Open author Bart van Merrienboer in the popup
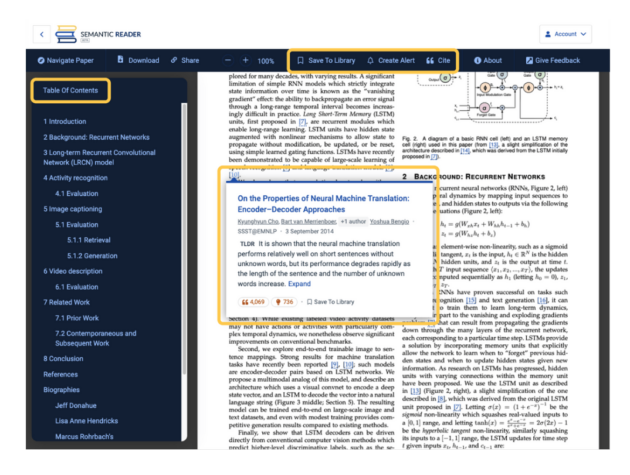 pyautogui.click(x=309, y=222)
